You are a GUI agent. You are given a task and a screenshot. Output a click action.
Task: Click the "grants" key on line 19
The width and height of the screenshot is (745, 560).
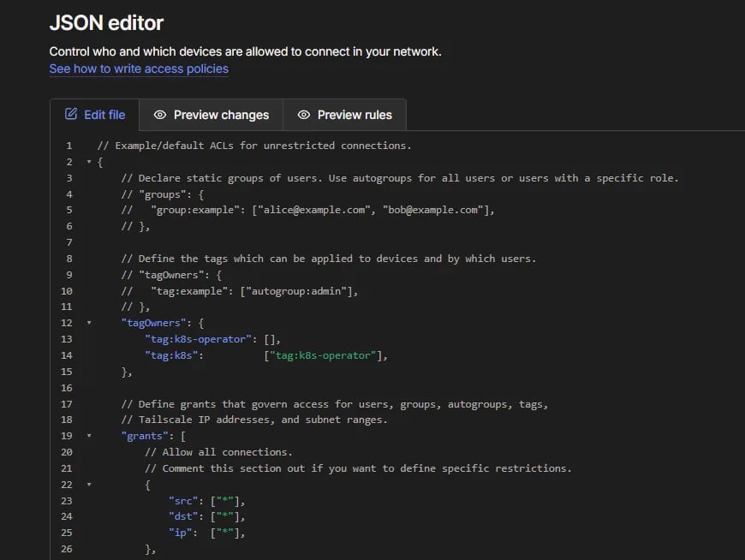tap(145, 436)
